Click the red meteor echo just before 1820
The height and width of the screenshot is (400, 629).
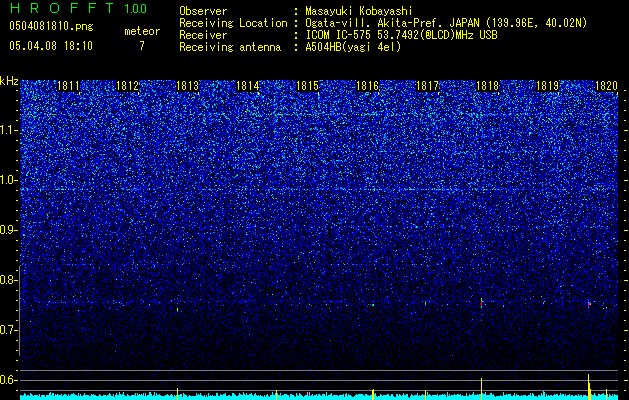point(589,304)
